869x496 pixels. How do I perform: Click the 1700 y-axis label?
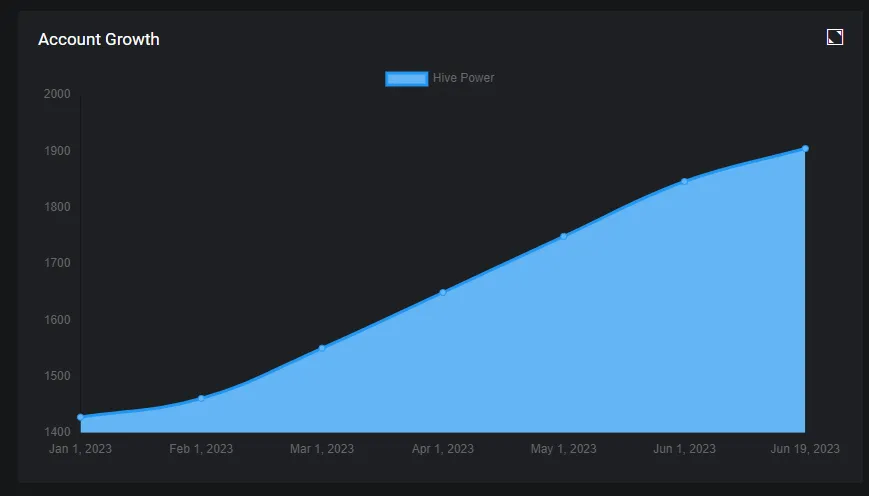click(x=58, y=263)
